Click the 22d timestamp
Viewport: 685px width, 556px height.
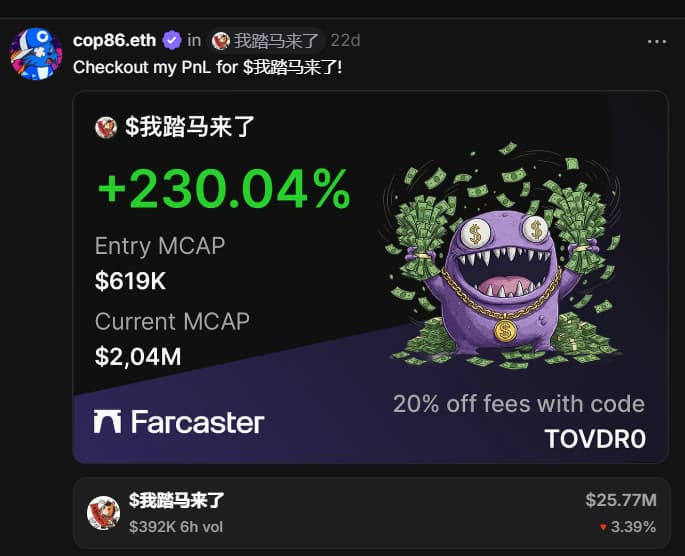point(345,41)
